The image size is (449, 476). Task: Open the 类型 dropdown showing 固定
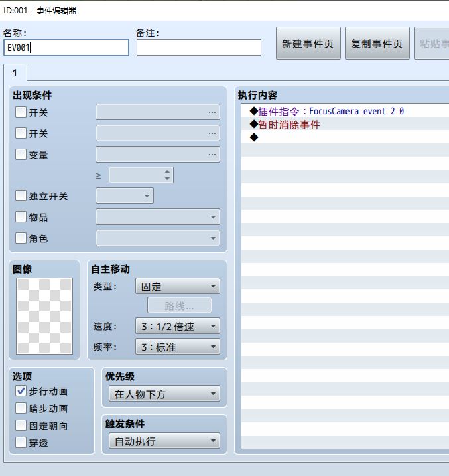tap(178, 286)
